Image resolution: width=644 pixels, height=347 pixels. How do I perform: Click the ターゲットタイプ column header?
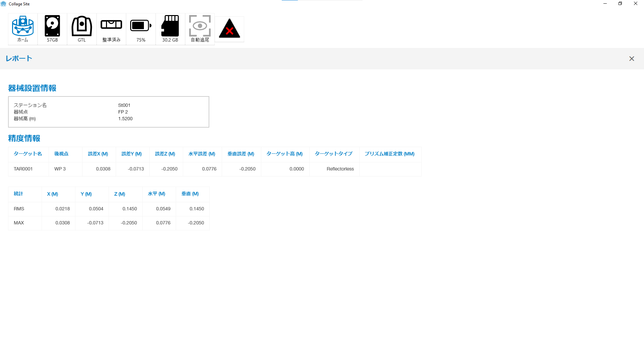coord(334,154)
